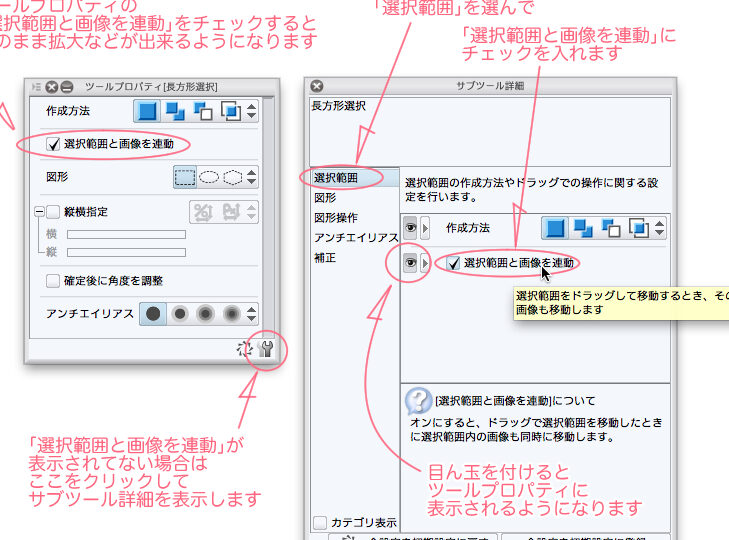Choose polygon shape in 図形 row

(x=232, y=177)
